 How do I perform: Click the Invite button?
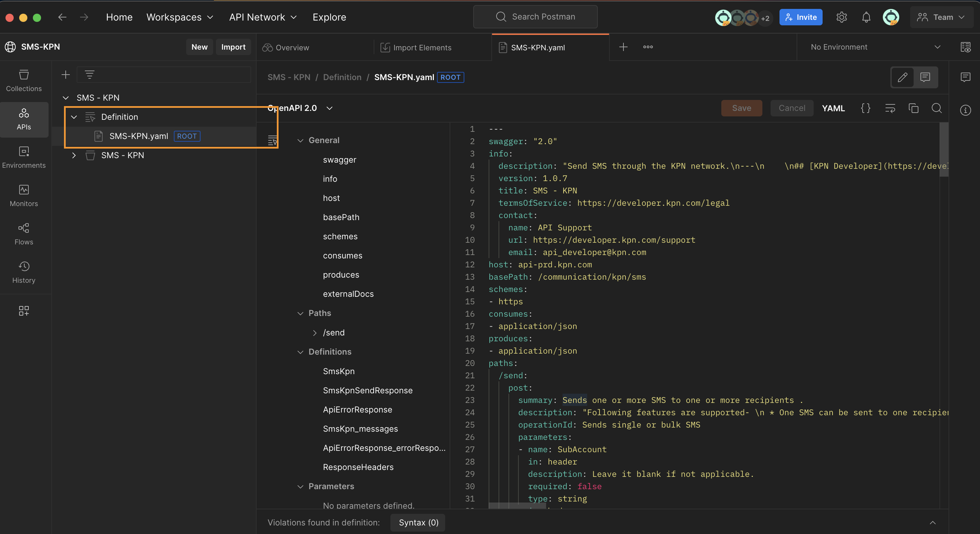pos(800,17)
